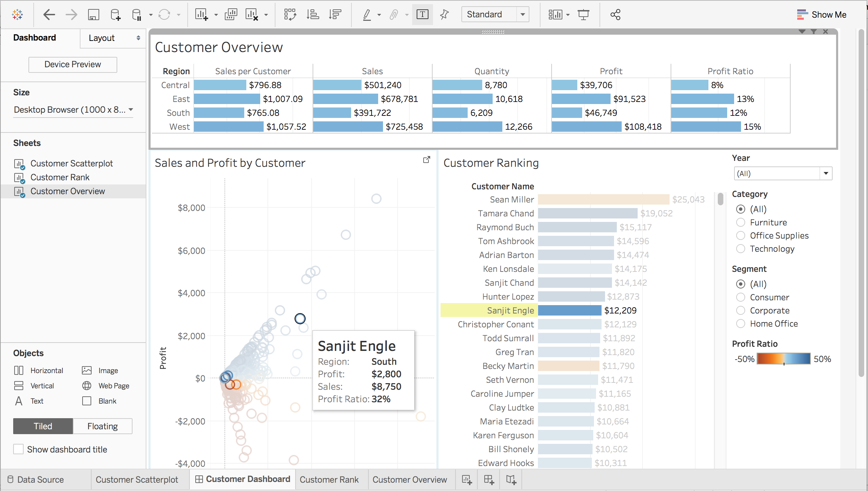Enable Show dashboard title
868x491 pixels.
click(18, 449)
